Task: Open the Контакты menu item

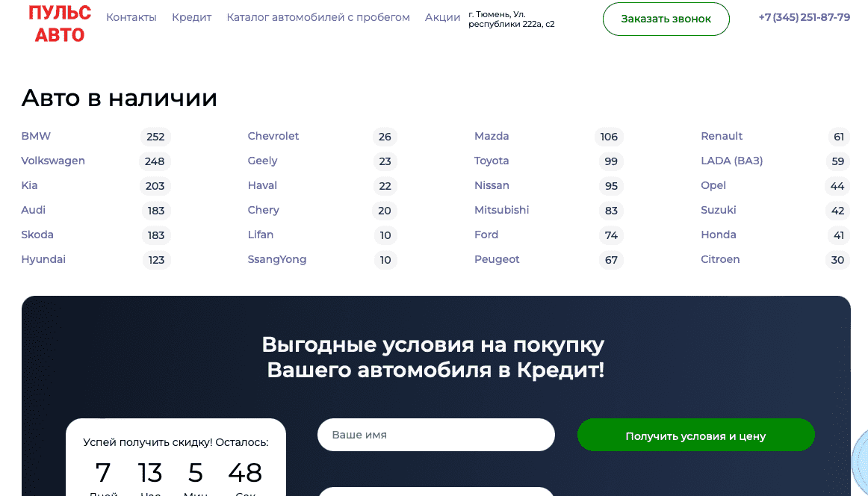Action: [131, 17]
